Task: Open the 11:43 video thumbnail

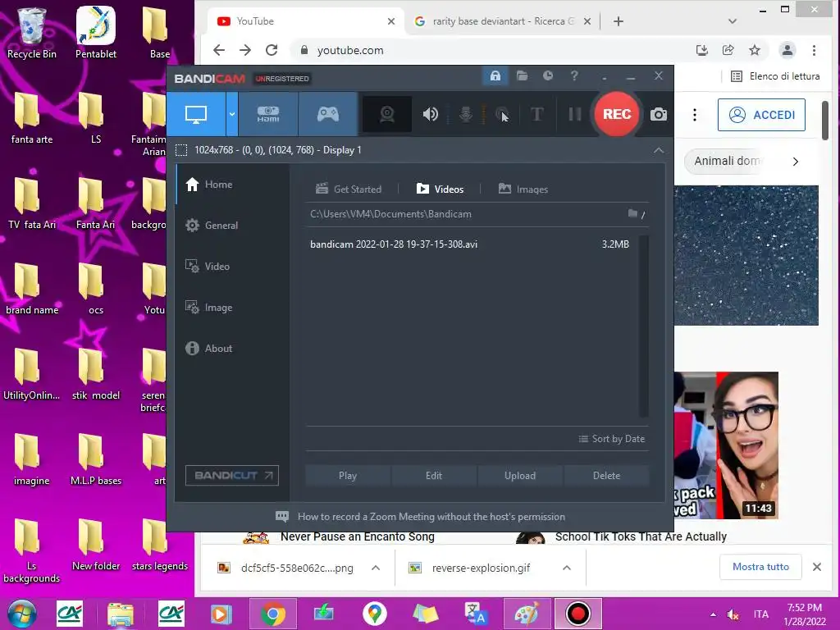Action: 726,445
